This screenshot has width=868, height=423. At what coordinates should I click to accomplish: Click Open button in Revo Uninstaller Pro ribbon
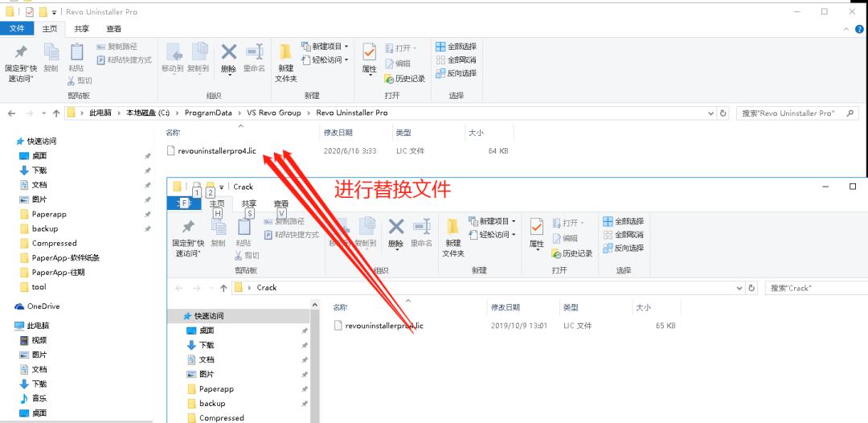point(401,48)
